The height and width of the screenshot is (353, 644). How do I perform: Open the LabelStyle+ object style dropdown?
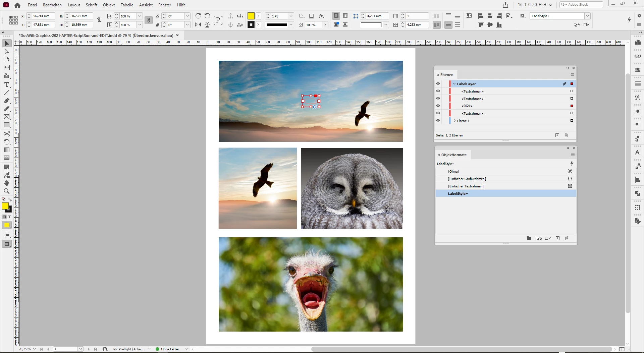tap(587, 16)
